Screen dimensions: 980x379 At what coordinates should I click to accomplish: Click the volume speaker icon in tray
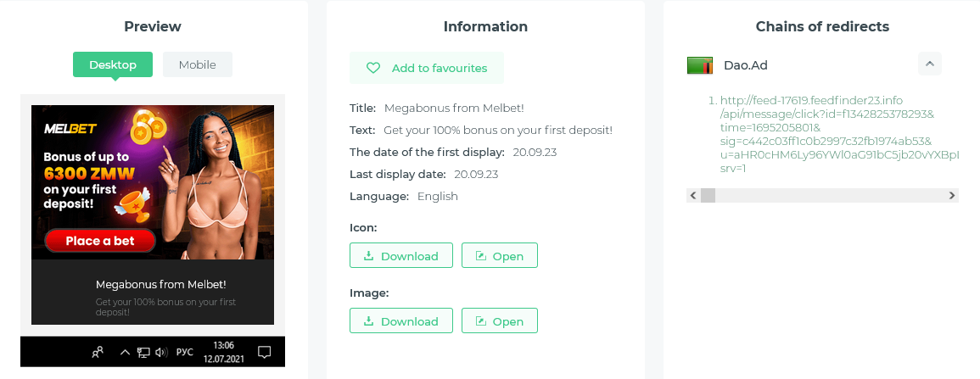point(161,351)
